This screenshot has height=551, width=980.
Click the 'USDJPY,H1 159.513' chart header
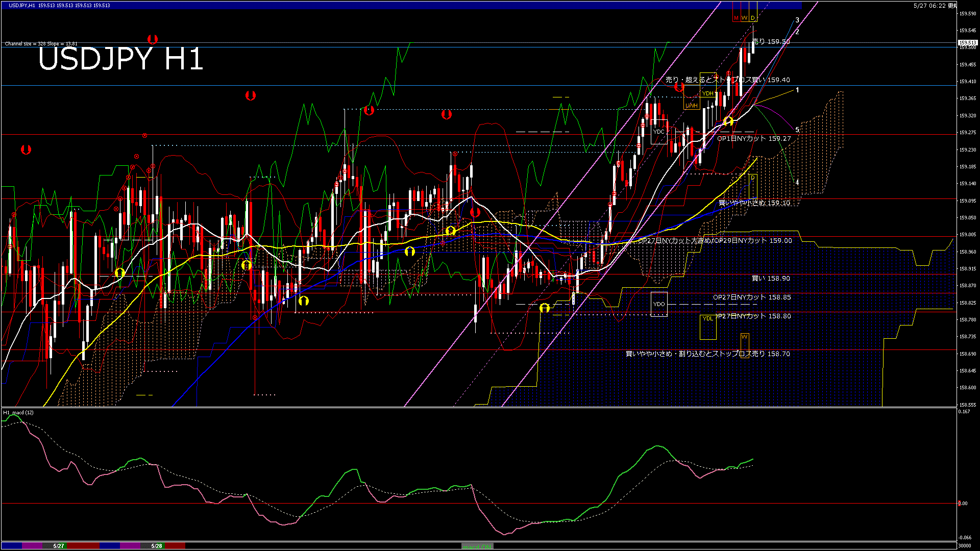click(32, 5)
